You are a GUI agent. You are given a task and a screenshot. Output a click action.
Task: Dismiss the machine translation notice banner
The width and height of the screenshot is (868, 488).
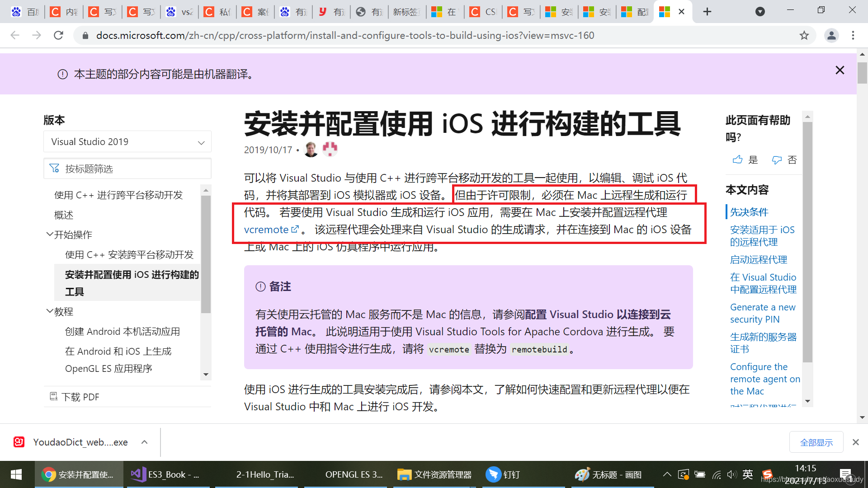[840, 70]
